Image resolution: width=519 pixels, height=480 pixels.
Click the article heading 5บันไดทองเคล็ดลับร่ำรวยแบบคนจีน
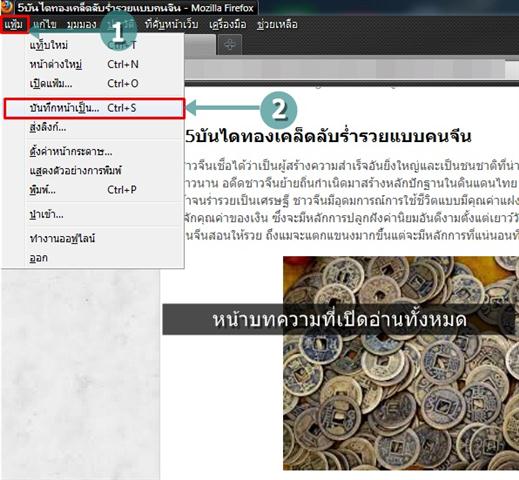(328, 136)
